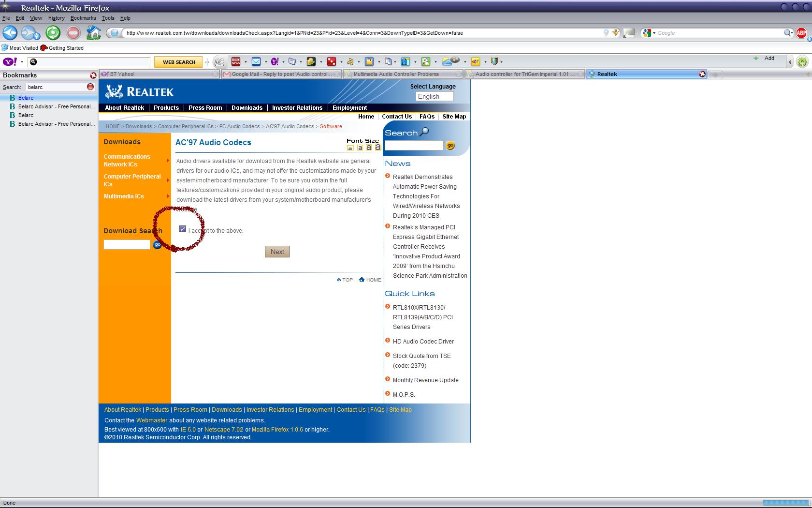This screenshot has width=812, height=508.
Task: Click the TOP link below content
Action: pos(345,280)
